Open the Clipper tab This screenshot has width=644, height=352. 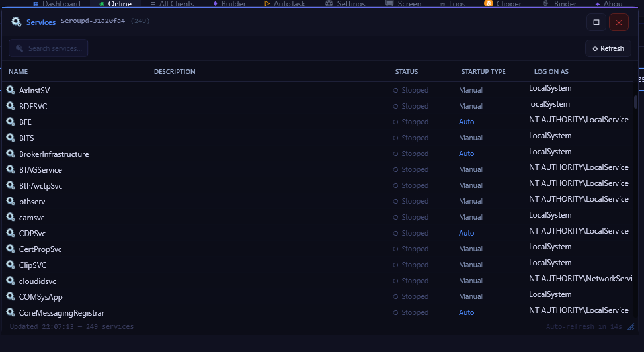tap(503, 4)
